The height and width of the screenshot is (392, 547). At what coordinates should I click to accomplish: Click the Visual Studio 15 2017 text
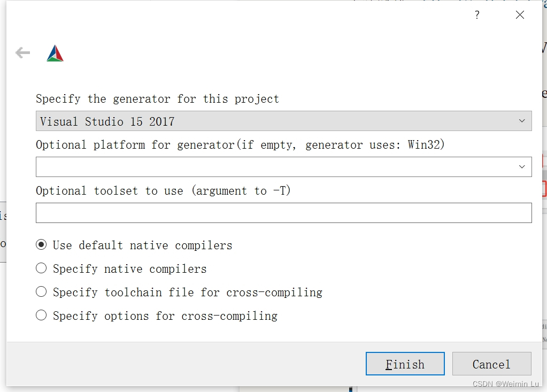coord(106,121)
